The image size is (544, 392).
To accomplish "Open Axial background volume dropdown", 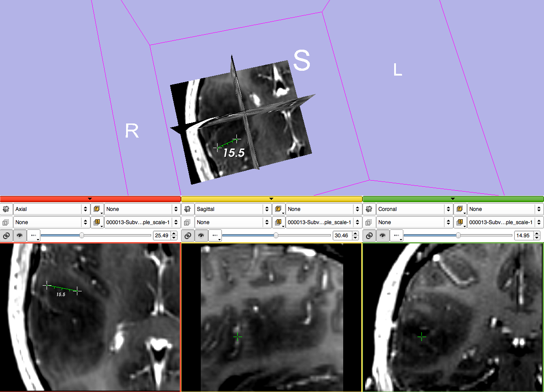I will tap(142, 222).
